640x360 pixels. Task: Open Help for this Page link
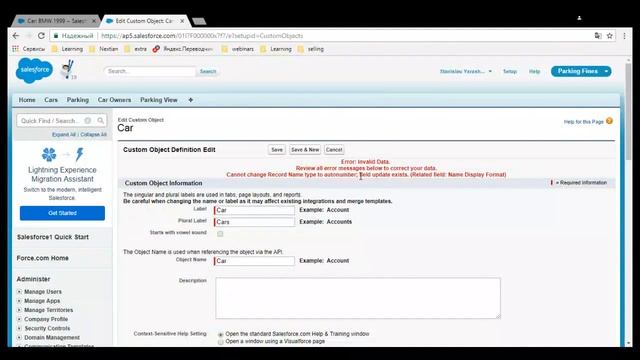click(583, 122)
